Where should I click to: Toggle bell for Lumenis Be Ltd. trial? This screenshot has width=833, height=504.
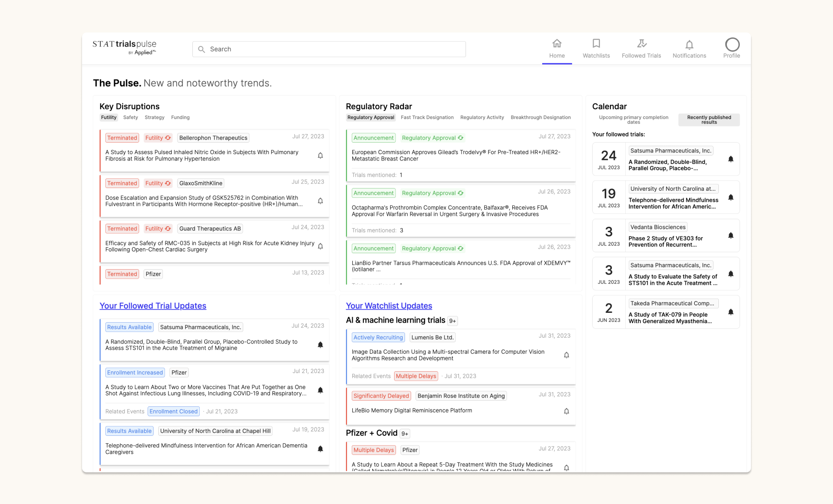566,355
